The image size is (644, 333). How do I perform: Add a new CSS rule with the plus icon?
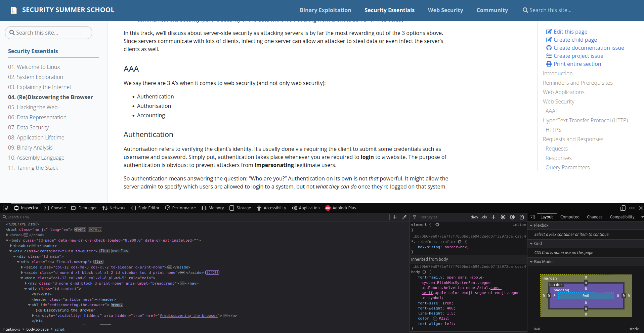(493, 217)
